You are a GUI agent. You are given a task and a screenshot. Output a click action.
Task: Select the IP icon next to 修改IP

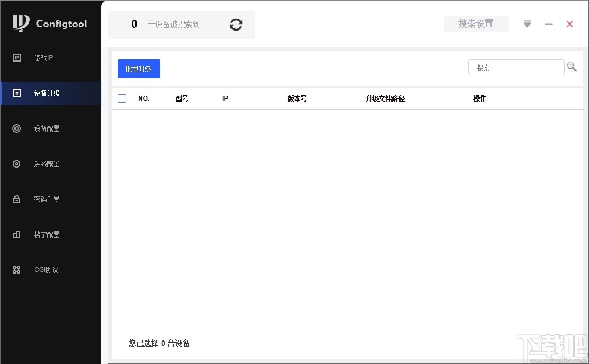pyautogui.click(x=17, y=58)
